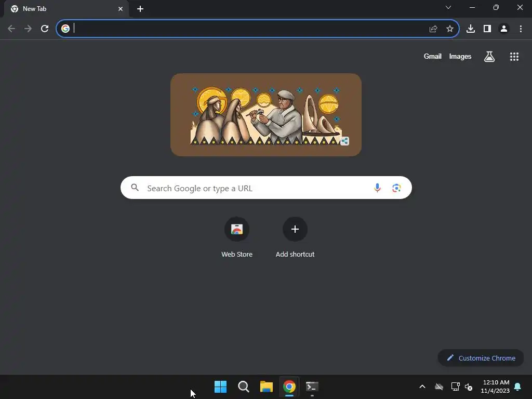Reload the current page

coord(45,29)
